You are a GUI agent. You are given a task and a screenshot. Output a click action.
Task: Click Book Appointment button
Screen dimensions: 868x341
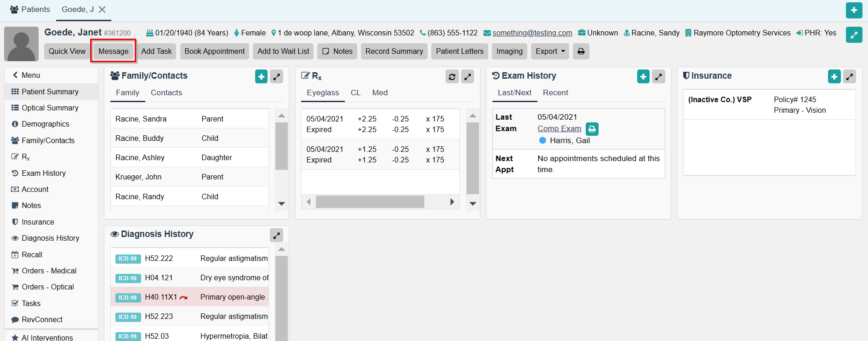214,52
